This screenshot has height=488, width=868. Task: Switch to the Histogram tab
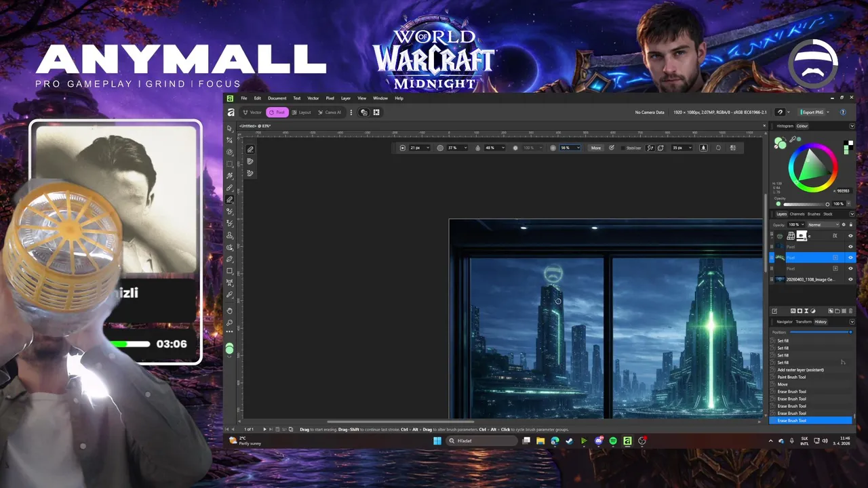coord(785,126)
